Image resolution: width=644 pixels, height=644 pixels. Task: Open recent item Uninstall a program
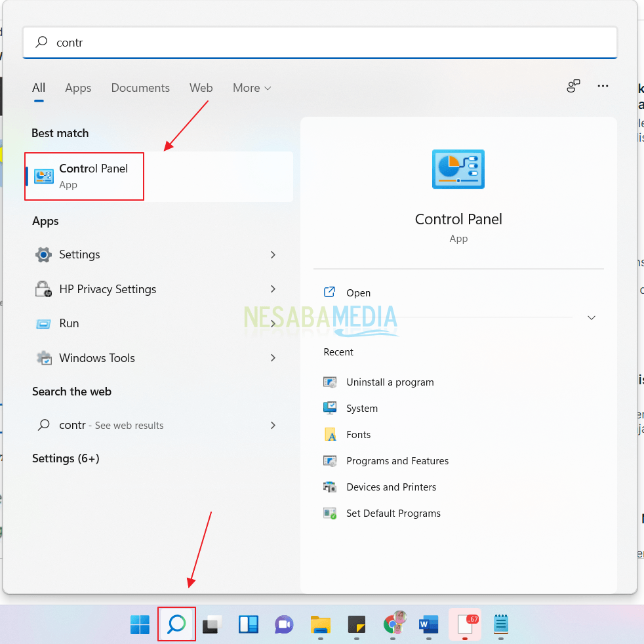[x=390, y=382]
